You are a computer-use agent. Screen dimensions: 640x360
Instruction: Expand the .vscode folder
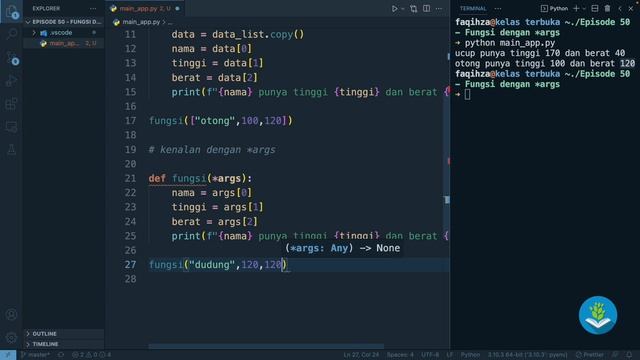click(x=64, y=33)
